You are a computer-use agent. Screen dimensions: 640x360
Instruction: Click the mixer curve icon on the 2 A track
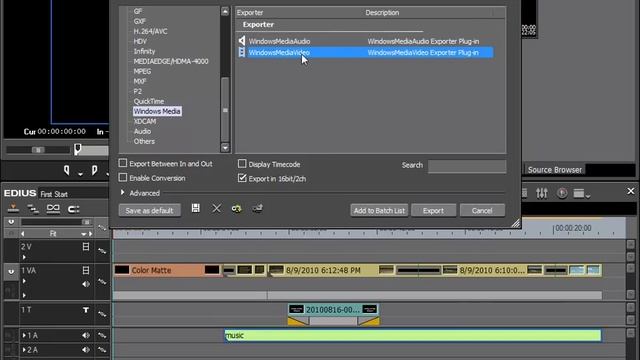102,350
